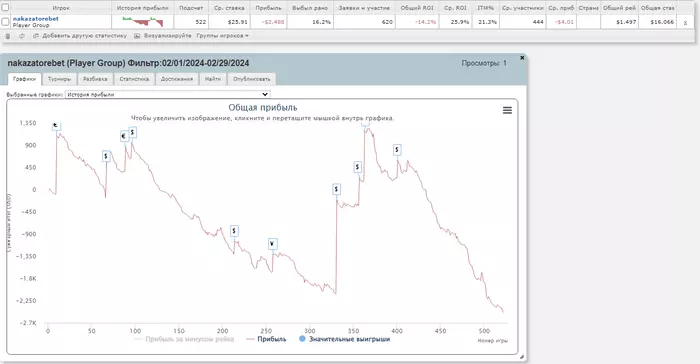This screenshot has width=700, height=364.
Task: Open the 'Статистика' tab
Action: pyautogui.click(x=134, y=79)
